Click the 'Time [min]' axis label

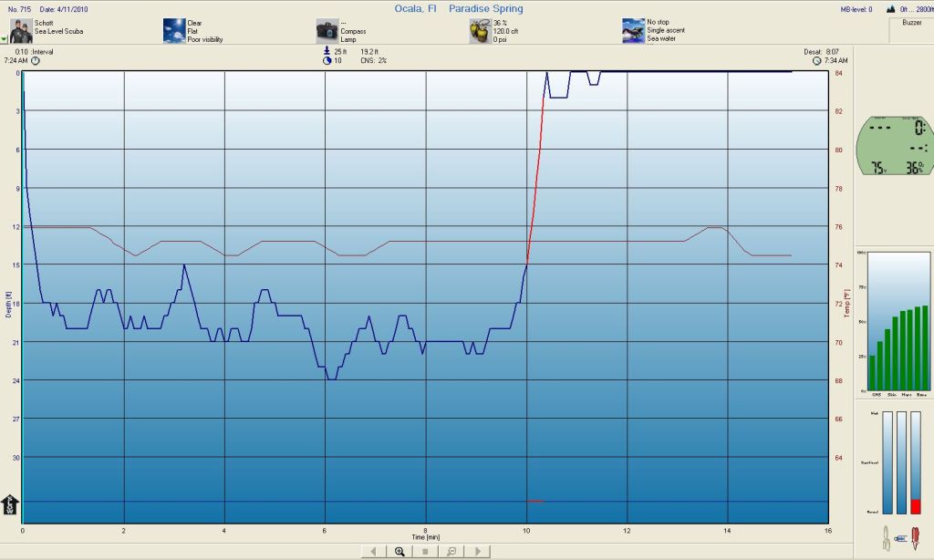(x=425, y=537)
